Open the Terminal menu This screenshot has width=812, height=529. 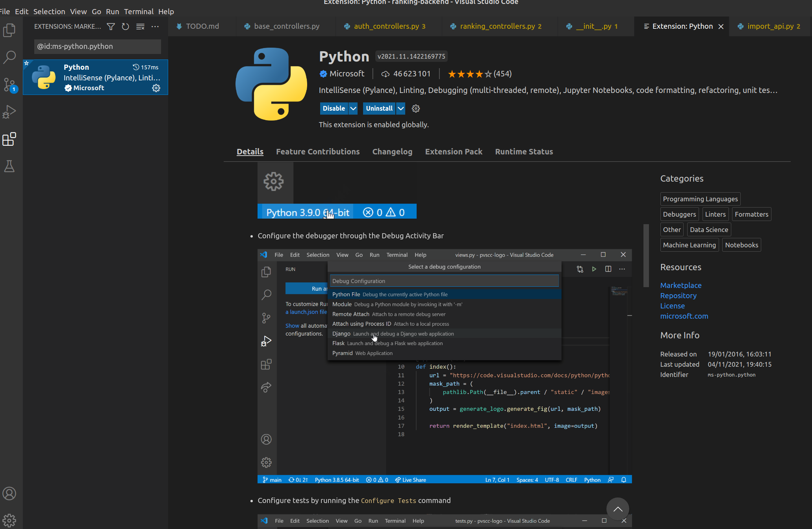pyautogui.click(x=139, y=11)
